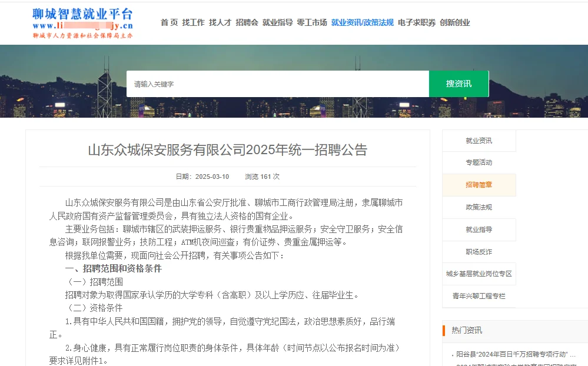Visit the 就业指导 navigation link
This screenshot has height=366, width=588.
click(278, 23)
